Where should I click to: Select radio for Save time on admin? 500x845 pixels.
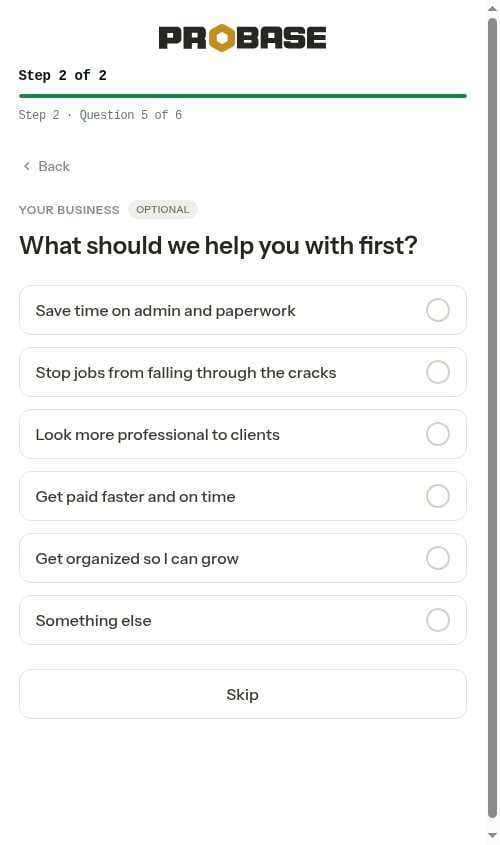tap(438, 310)
